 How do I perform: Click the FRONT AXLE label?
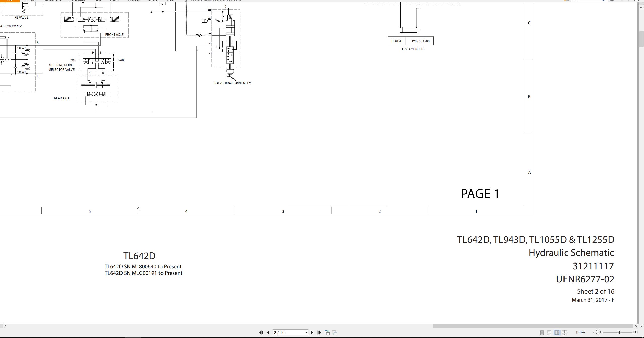click(114, 35)
